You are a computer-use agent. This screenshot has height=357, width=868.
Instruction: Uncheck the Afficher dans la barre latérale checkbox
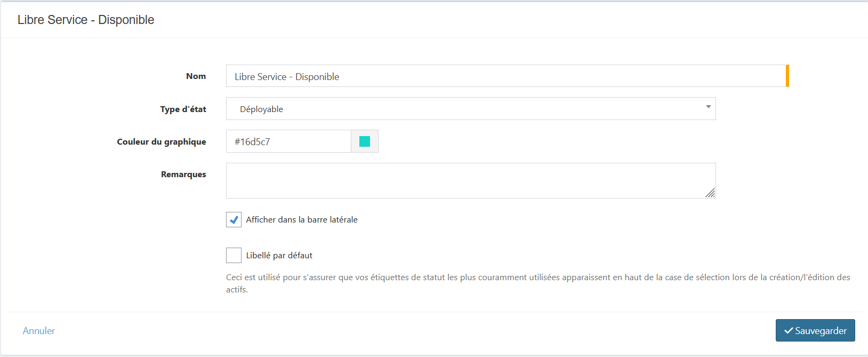234,220
